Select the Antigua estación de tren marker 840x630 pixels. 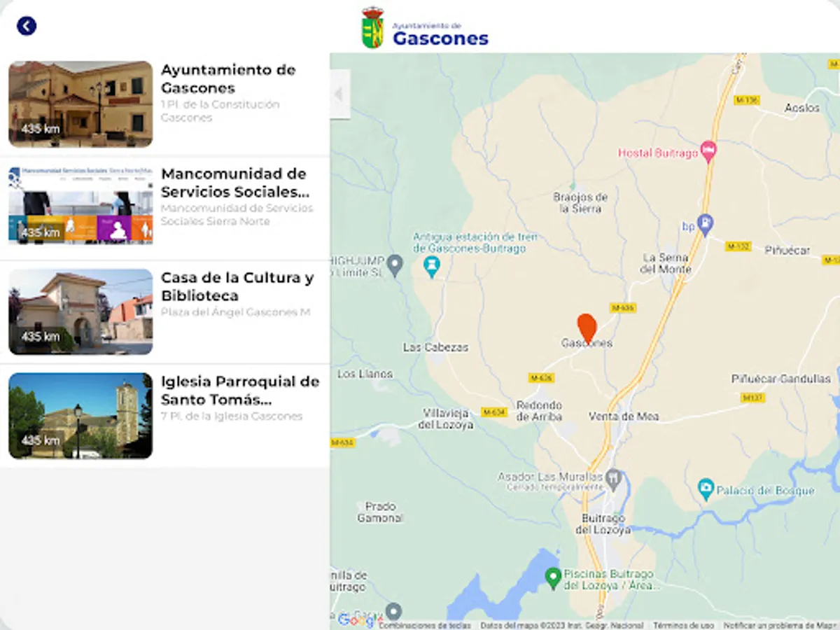click(x=433, y=267)
